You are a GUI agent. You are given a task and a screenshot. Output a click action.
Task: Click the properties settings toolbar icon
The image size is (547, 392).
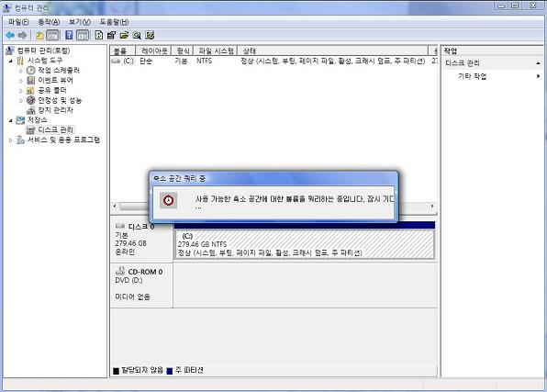[111, 35]
